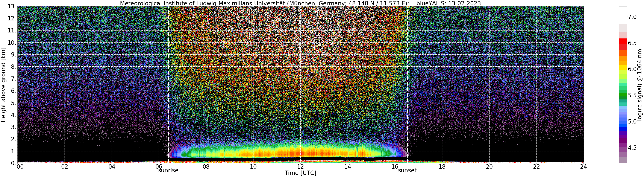Image resolution: width=644 pixels, height=177 pixels.
Task: Click the 'sunset' label below the axis
Action: [x=407, y=171]
